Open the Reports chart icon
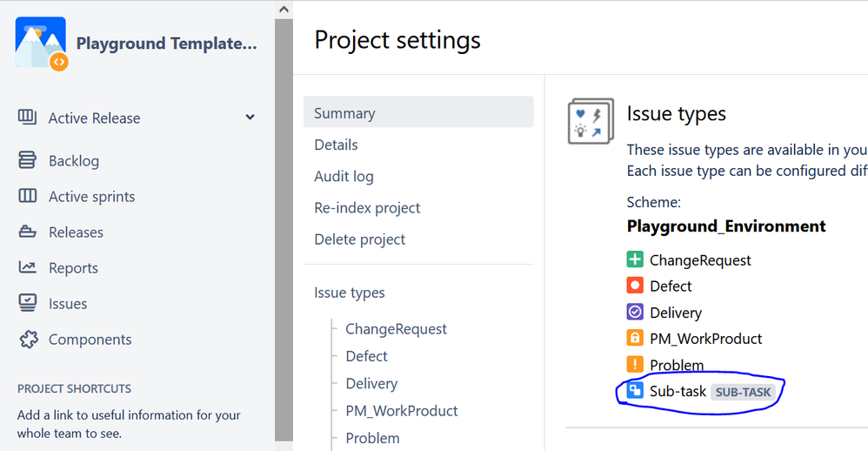 [x=28, y=268]
